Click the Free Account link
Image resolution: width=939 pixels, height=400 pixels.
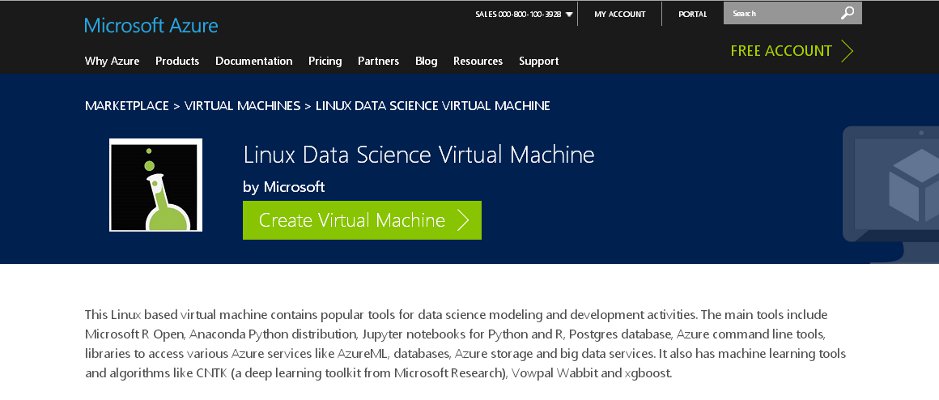tap(781, 51)
